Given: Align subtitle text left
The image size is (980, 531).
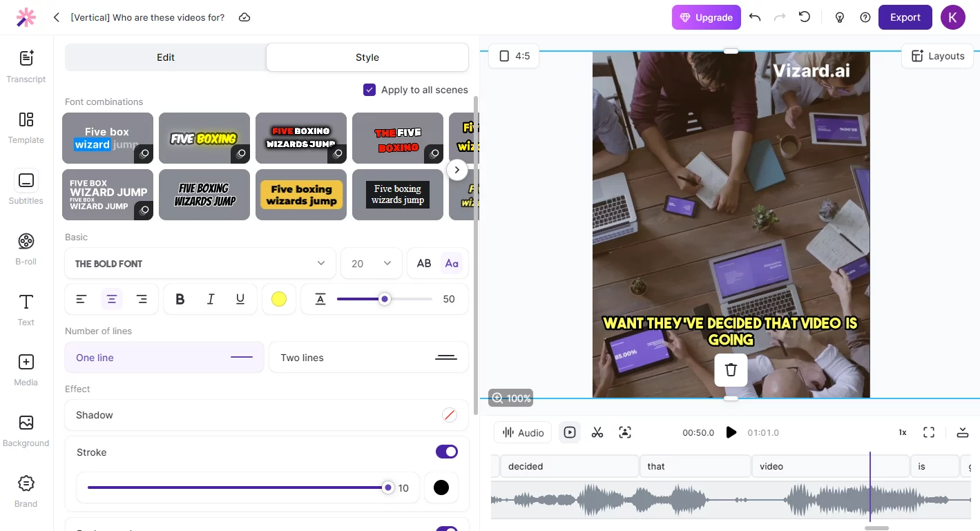Looking at the screenshot, I should point(81,299).
